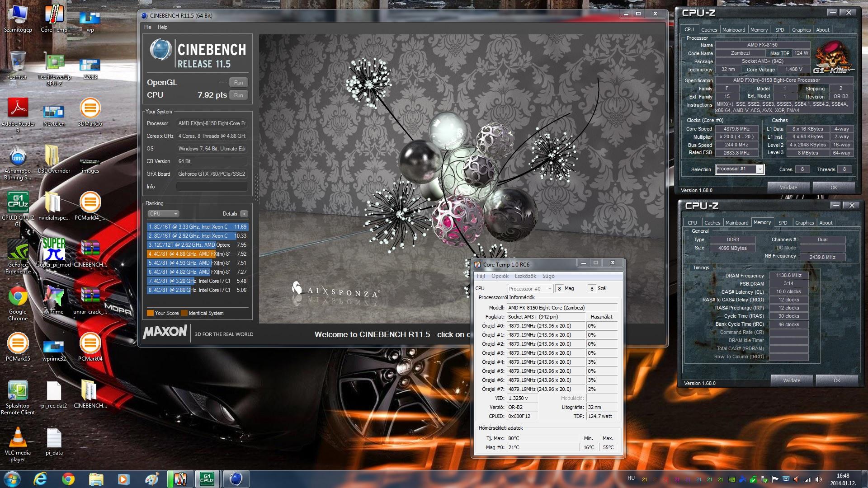The height and width of the screenshot is (488, 868).
Task: Open the File menu in Cinebench
Action: (x=148, y=27)
